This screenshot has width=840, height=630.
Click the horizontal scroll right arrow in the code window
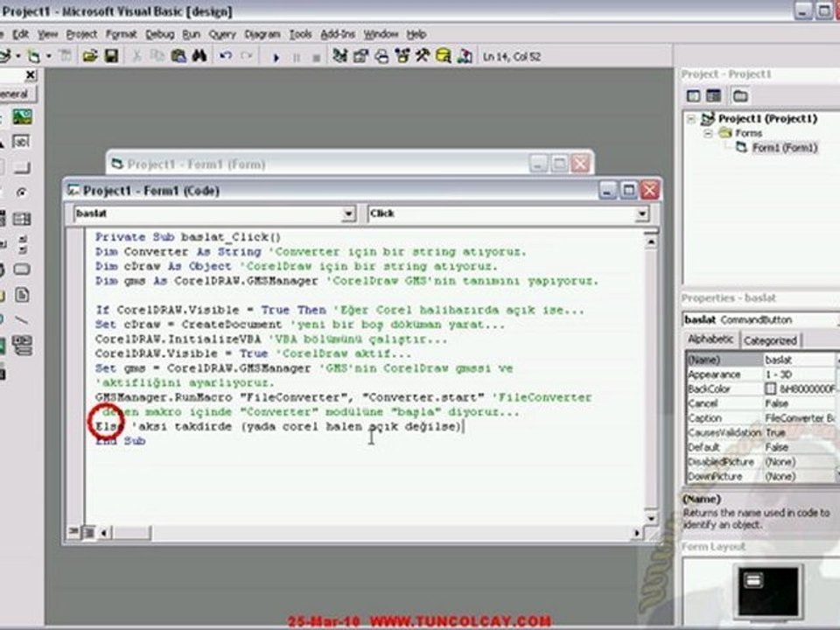pyautogui.click(x=636, y=533)
